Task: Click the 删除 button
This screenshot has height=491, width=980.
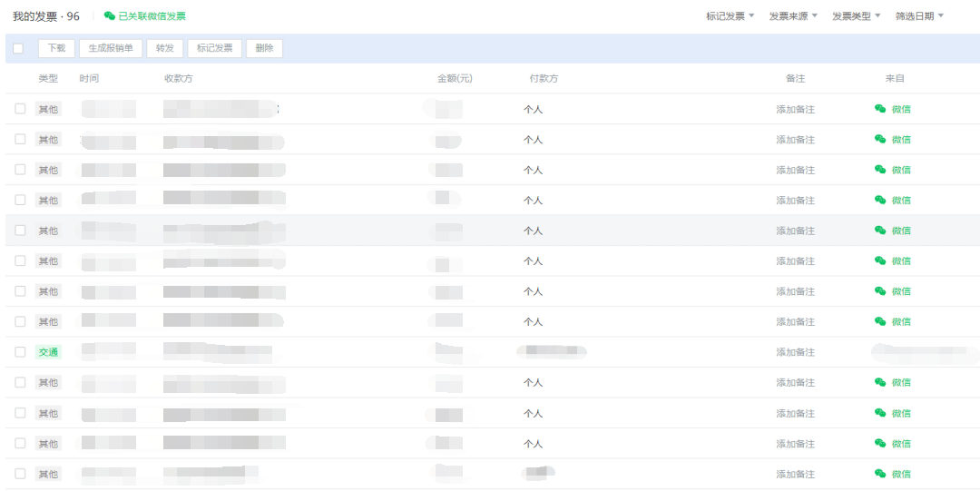Action: pyautogui.click(x=264, y=49)
